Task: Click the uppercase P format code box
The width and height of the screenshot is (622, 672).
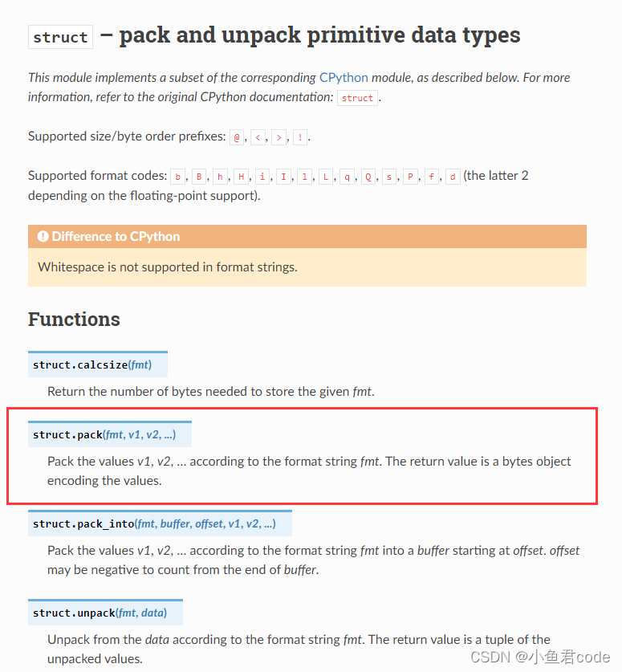Action: point(410,177)
